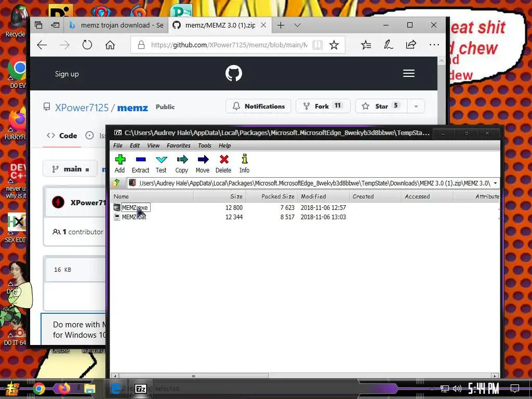Open Chrome from the taskbar

38,389
